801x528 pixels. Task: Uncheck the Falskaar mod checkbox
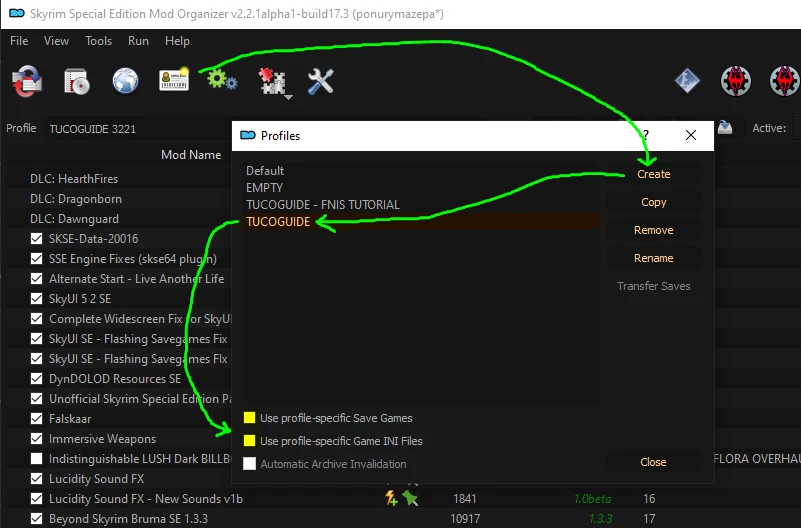pyautogui.click(x=36, y=419)
